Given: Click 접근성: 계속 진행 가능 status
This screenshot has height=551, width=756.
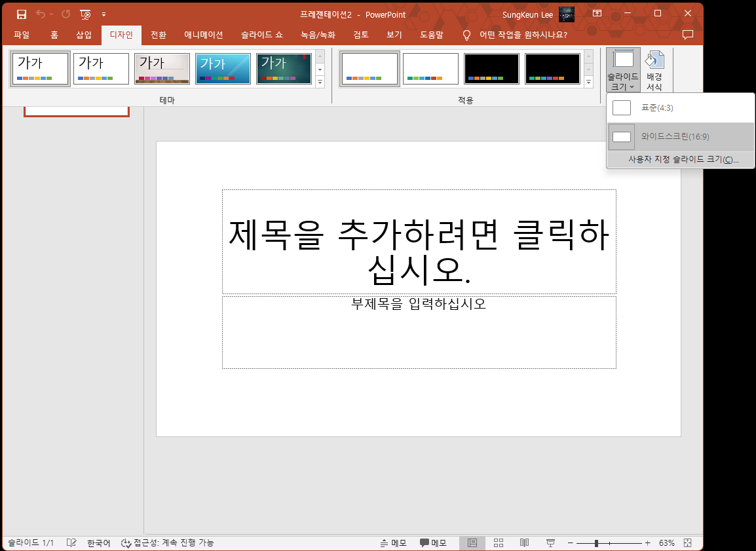Looking at the screenshot, I should [167, 542].
